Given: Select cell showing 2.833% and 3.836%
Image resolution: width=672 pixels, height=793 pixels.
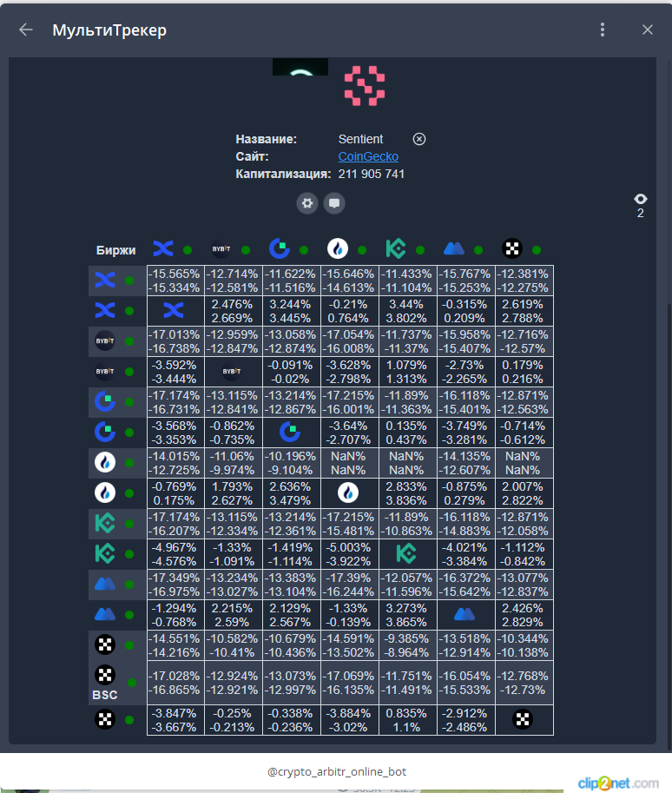Looking at the screenshot, I should pos(407,493).
